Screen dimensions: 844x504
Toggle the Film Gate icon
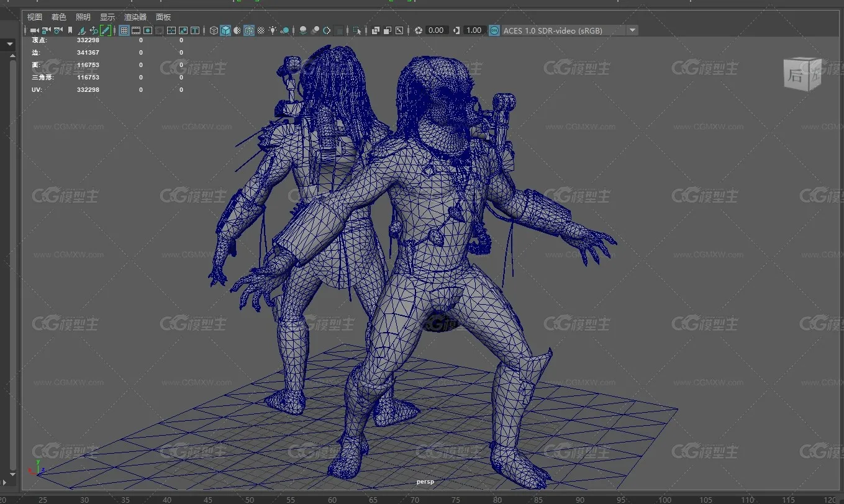(136, 30)
